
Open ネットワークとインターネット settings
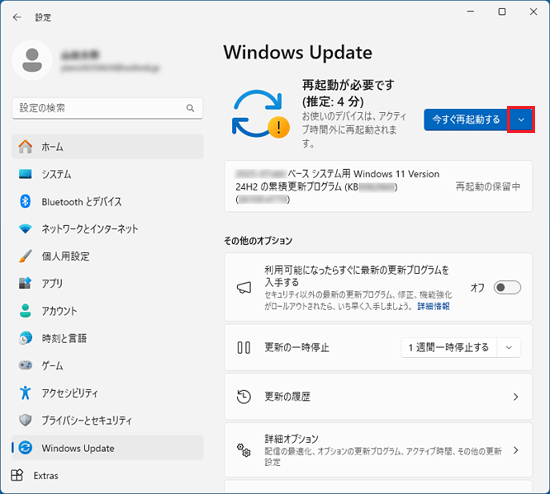coord(108,229)
